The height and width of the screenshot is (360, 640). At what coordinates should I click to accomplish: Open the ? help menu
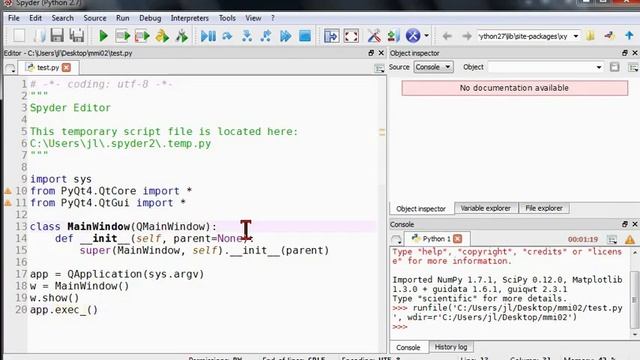click(x=273, y=18)
